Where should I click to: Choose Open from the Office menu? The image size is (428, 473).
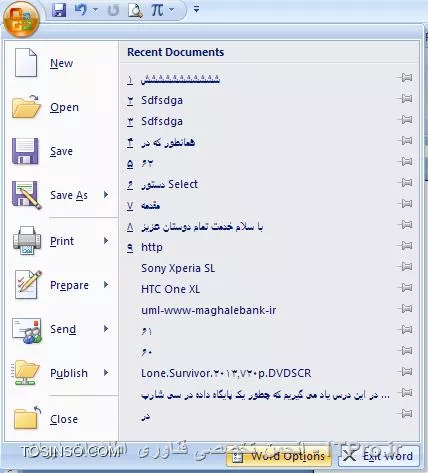[62, 107]
